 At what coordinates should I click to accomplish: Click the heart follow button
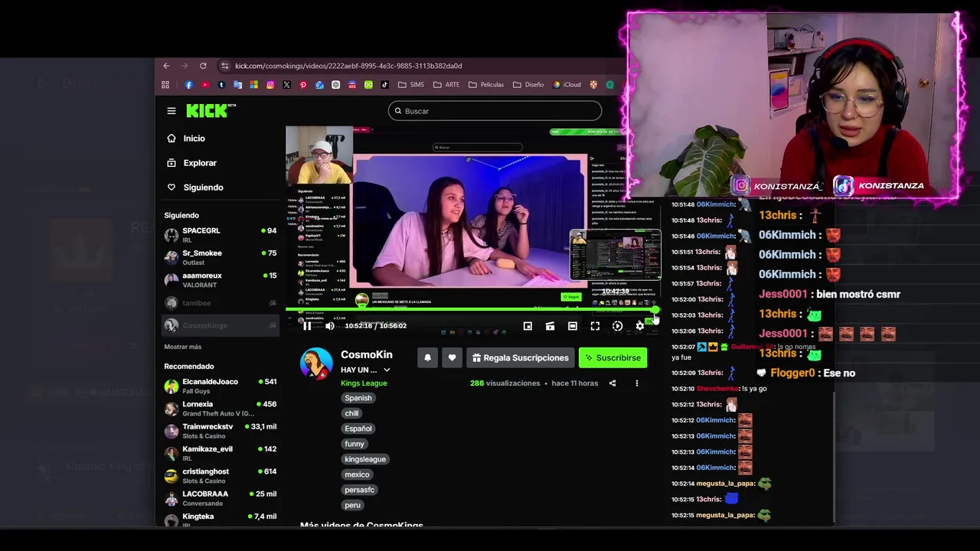pos(452,357)
